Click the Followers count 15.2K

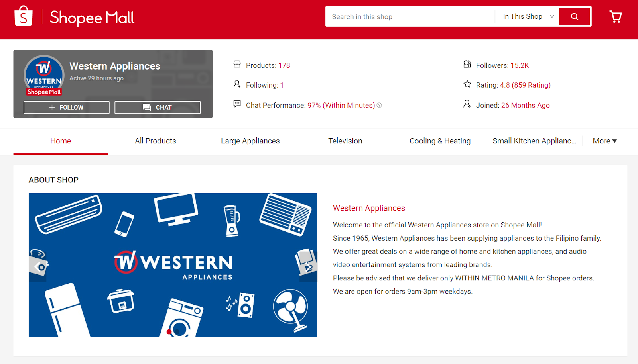tap(520, 65)
